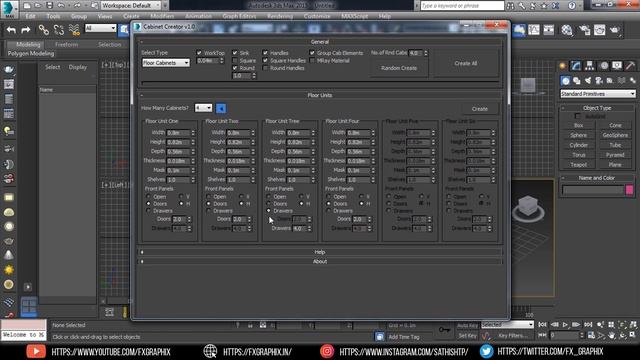Toggle the WorkTop checkbox
The height and width of the screenshot is (360, 640).
click(199, 53)
